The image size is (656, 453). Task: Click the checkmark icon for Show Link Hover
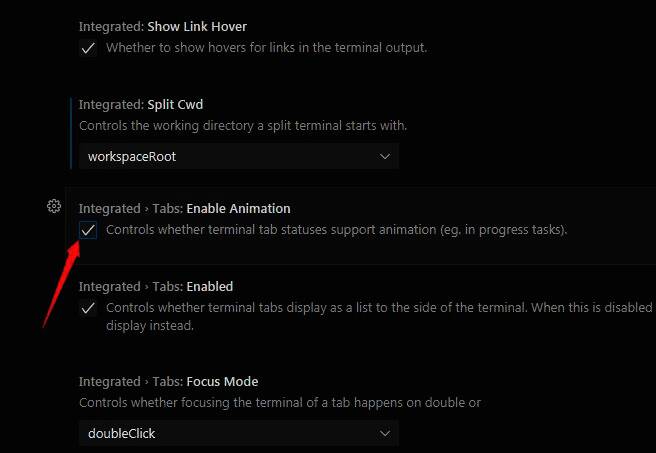coord(88,48)
